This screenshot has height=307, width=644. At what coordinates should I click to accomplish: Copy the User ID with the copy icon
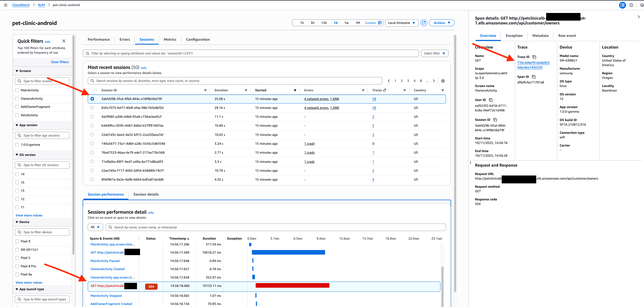click(x=490, y=100)
